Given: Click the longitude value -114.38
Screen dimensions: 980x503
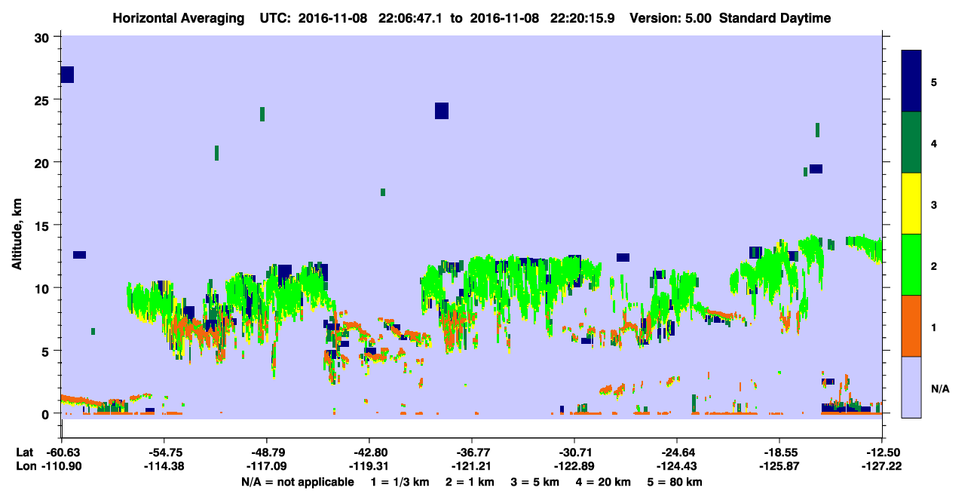Looking at the screenshot, I should point(164,467).
